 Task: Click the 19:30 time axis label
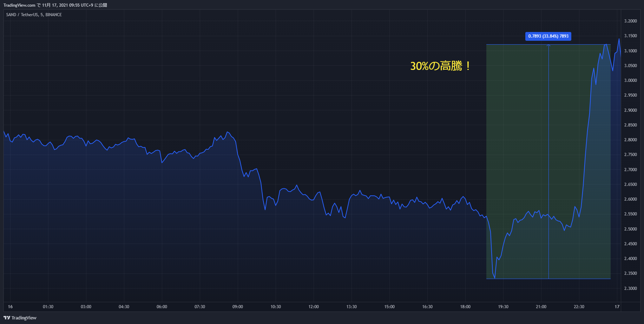[x=503, y=307]
